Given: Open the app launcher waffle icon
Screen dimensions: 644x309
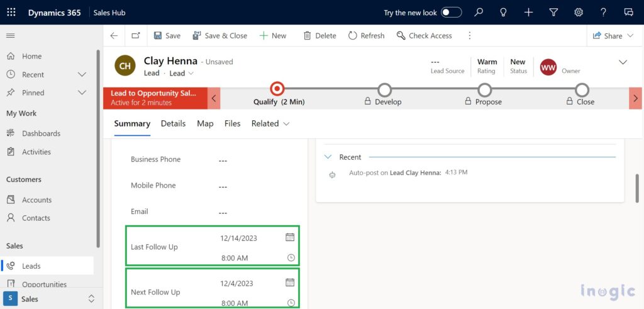Looking at the screenshot, I should pos(11,13).
